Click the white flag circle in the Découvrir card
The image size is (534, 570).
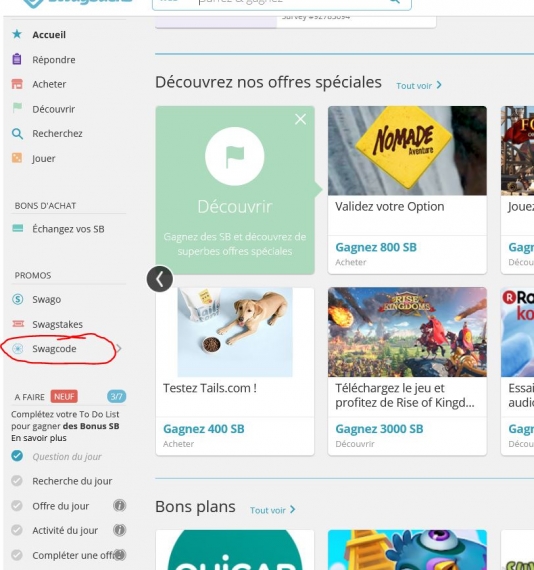[x=234, y=156]
